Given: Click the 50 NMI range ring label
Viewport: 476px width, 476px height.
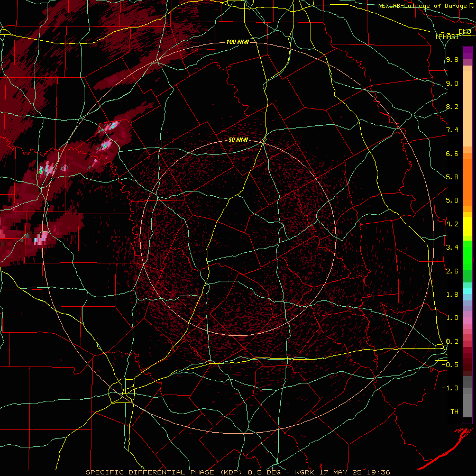Looking at the screenshot, I should pos(238,140).
